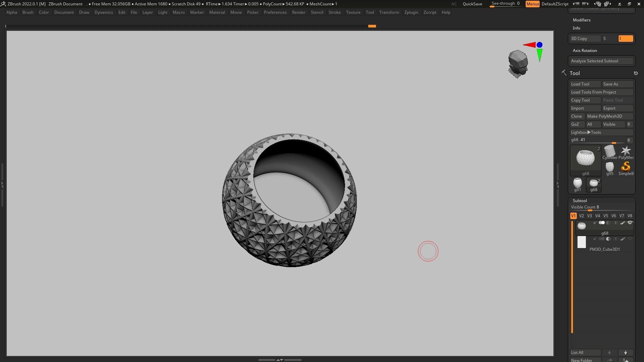The image size is (644, 362).
Task: Collapse the Subtool section header
Action: click(580, 201)
